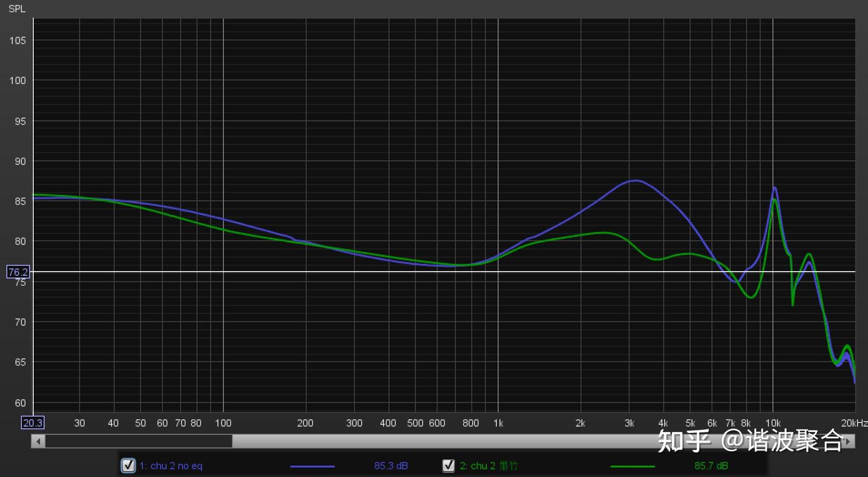Image resolution: width=868 pixels, height=477 pixels.
Task: Click the sharp peak at 10k
Action: click(x=775, y=188)
